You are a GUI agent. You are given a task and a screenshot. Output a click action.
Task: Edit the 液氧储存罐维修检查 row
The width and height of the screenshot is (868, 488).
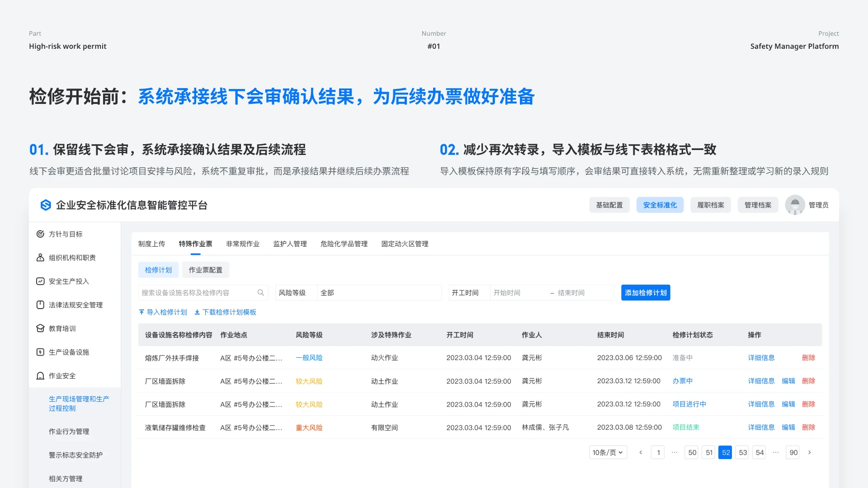[788, 427]
